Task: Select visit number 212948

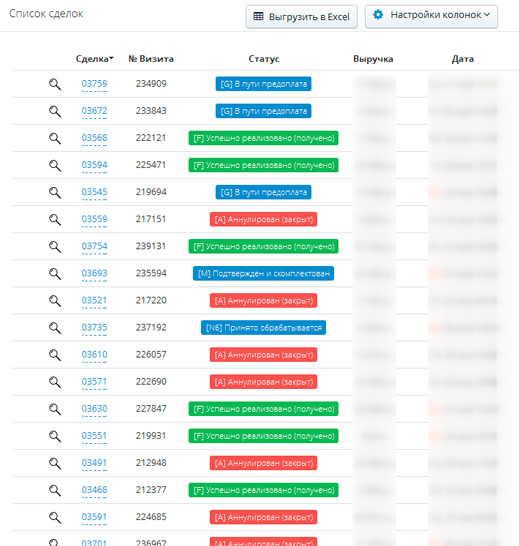Action: (x=151, y=463)
